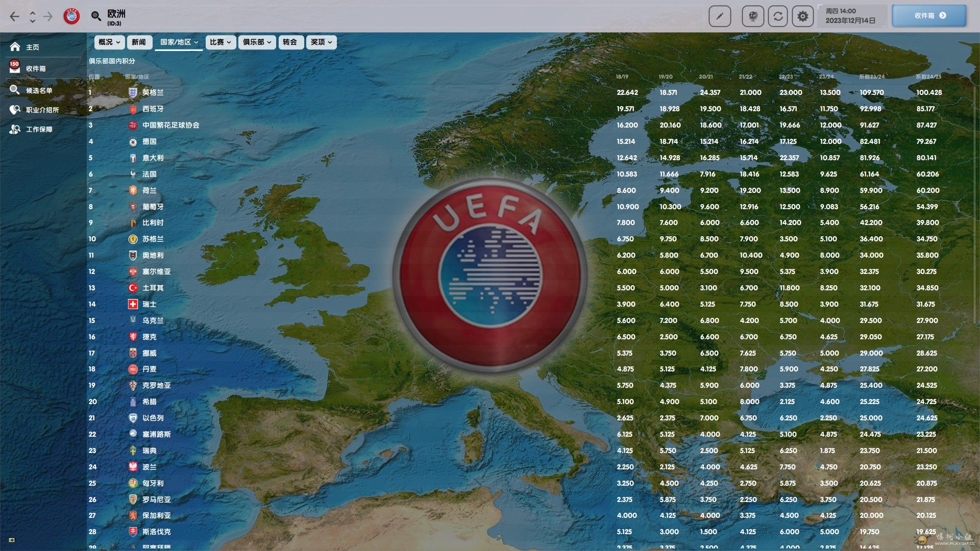Click Italy crest icon
Viewport: 980px width, 551px height.
coord(133,158)
